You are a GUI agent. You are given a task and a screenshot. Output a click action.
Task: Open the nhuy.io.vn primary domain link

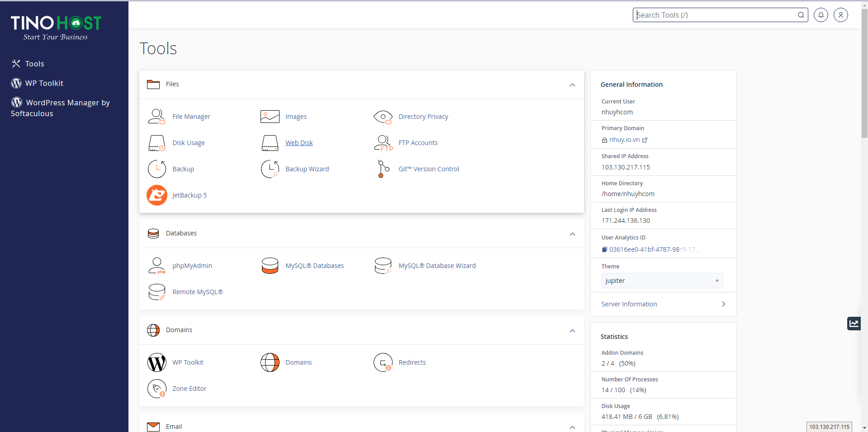point(624,140)
